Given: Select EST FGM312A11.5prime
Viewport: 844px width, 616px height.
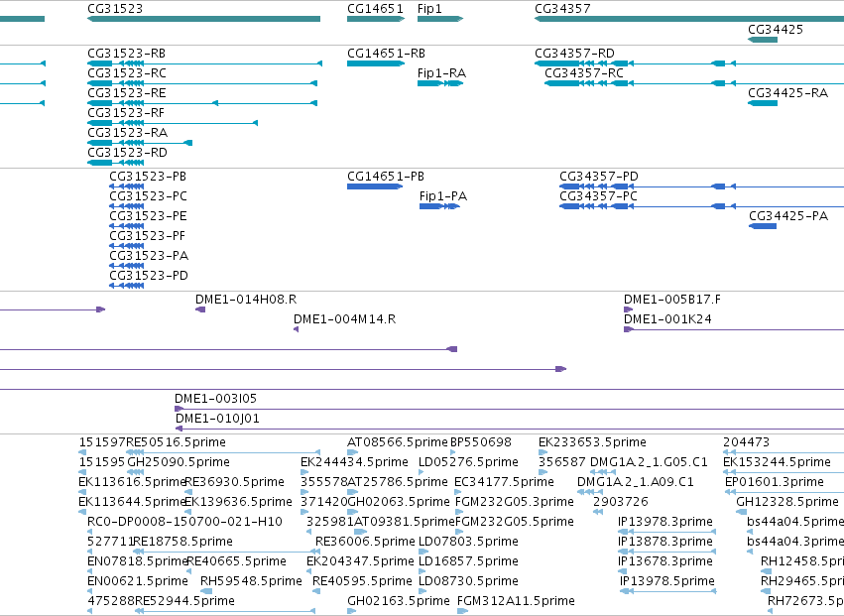Looking at the screenshot, I should click(x=516, y=601).
